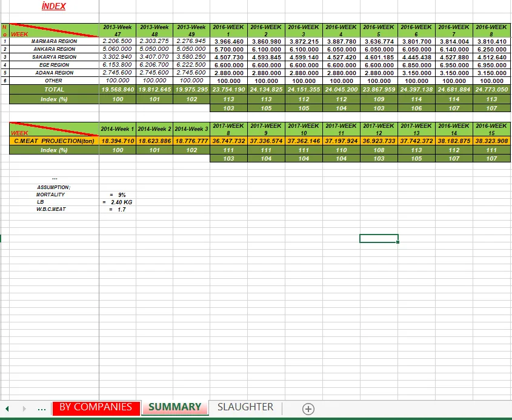Viewport: 512px width, 420px height.
Task: Click the İNDEX title cell
Action: point(53,6)
